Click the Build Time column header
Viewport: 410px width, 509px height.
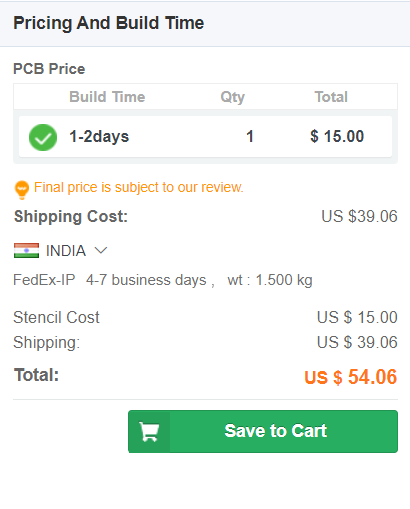pos(107,97)
